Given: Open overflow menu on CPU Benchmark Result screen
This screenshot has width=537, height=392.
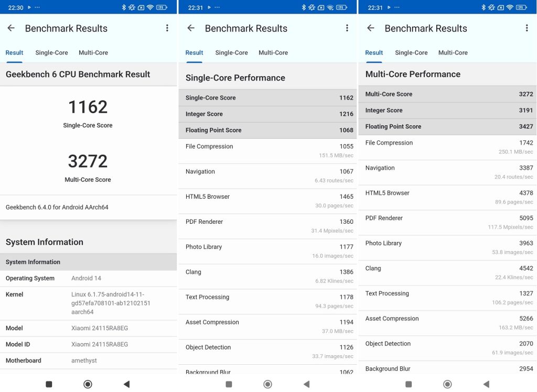Looking at the screenshot, I should coord(167,28).
